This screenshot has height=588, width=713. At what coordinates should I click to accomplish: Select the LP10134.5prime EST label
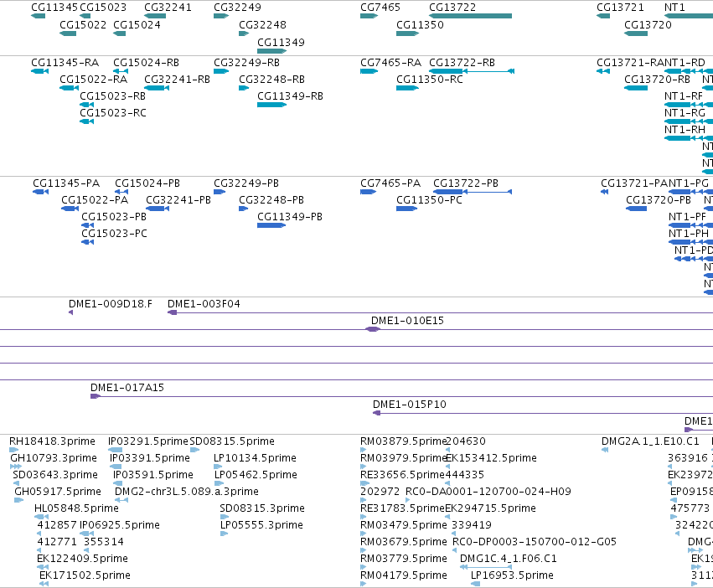point(255,458)
